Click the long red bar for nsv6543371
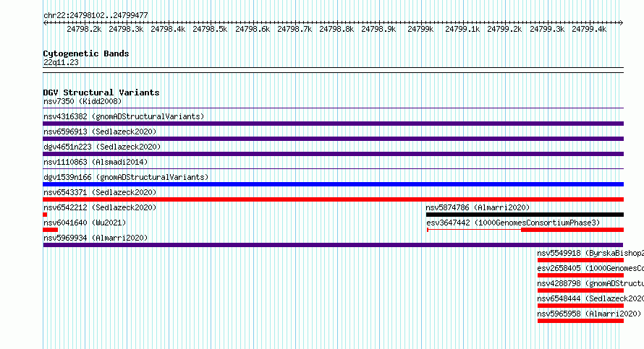This screenshot has width=644, height=349. click(x=333, y=199)
